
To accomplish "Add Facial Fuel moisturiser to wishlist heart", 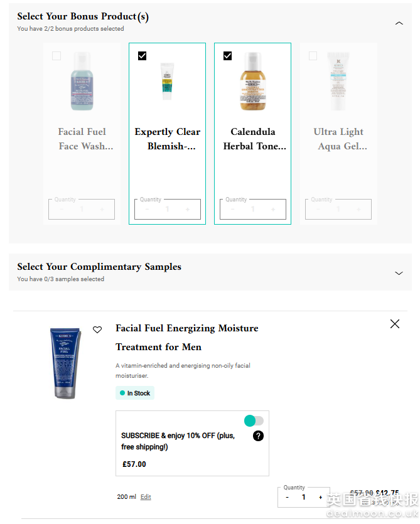I will [97, 329].
